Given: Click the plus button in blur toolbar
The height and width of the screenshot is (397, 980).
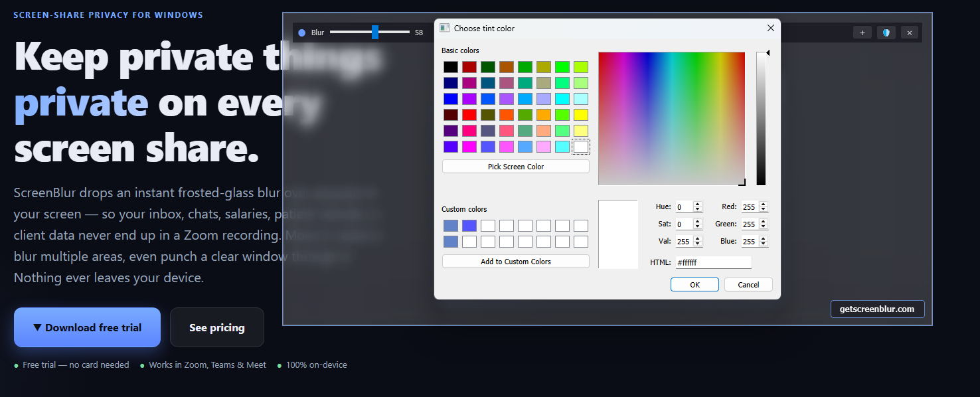Looking at the screenshot, I should (x=862, y=33).
